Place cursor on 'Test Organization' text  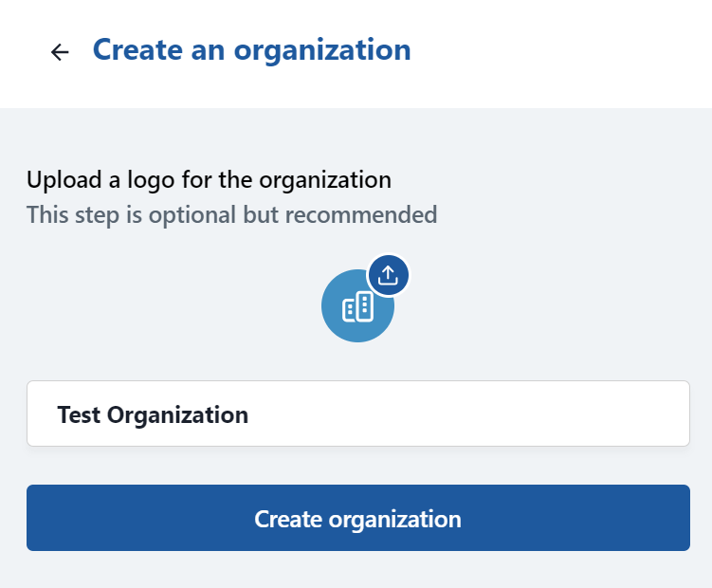click(153, 414)
